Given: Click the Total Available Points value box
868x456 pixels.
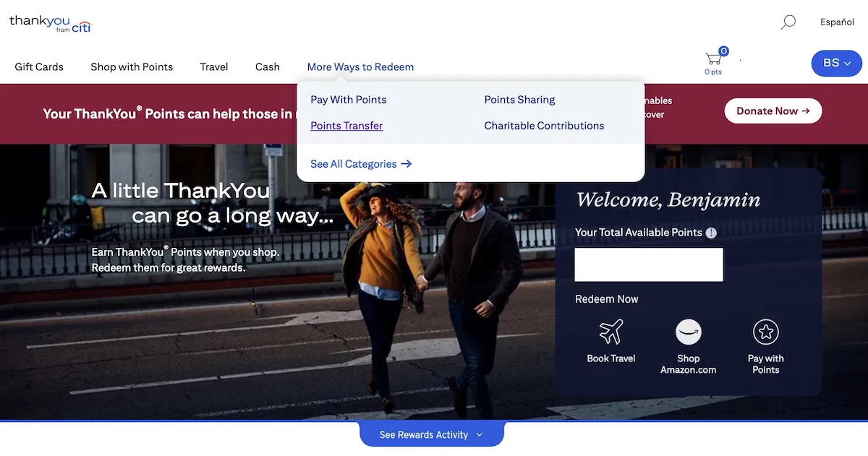Looking at the screenshot, I should pos(649,264).
